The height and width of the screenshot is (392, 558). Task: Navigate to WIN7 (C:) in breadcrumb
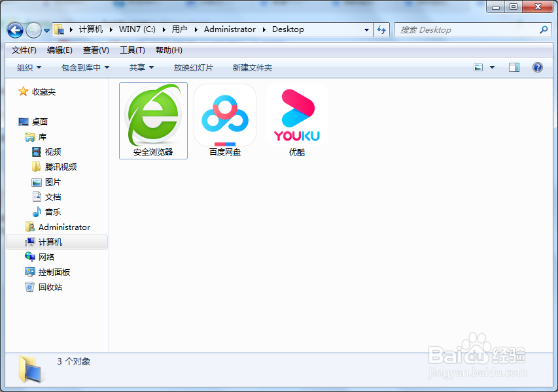[137, 29]
